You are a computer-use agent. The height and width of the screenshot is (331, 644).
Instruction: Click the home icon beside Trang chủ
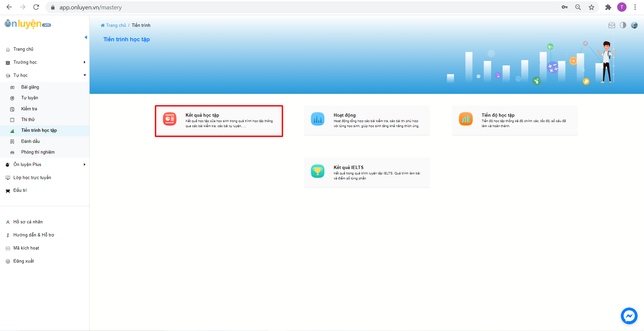pos(8,50)
